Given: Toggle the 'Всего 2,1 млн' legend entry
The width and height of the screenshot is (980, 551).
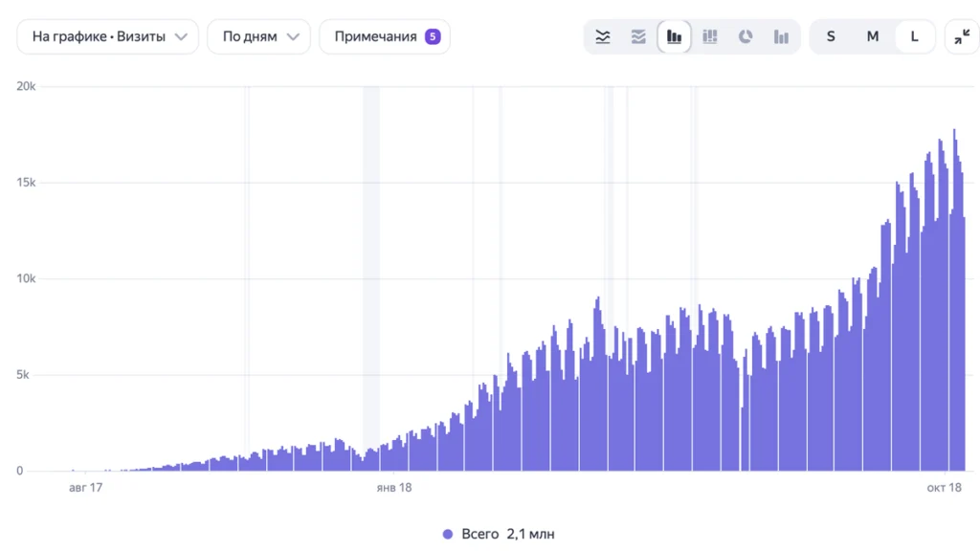Looking at the screenshot, I should pos(499,534).
